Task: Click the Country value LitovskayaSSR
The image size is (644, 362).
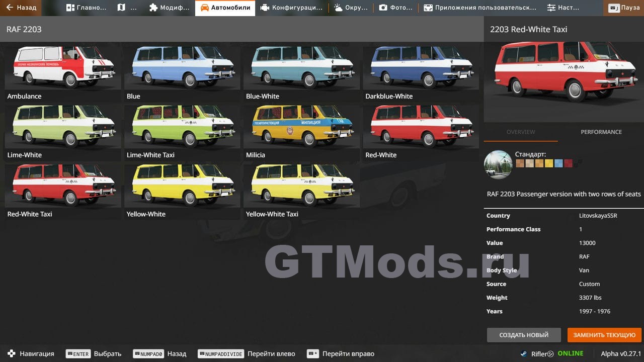Action: [x=598, y=216]
